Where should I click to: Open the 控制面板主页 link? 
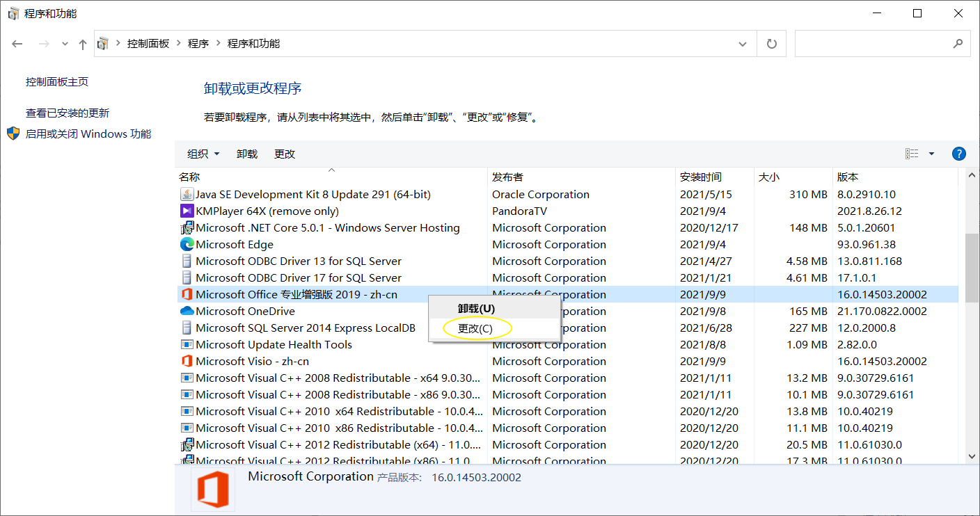pyautogui.click(x=57, y=81)
